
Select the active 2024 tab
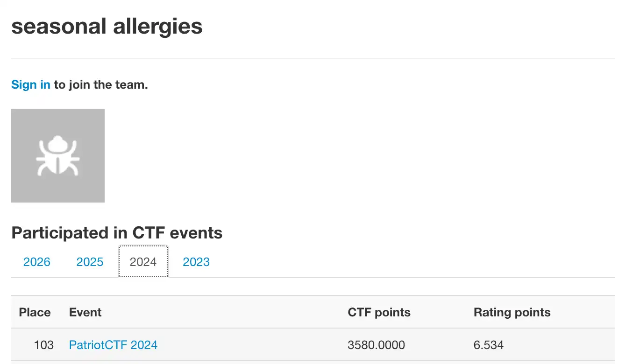pyautogui.click(x=143, y=262)
